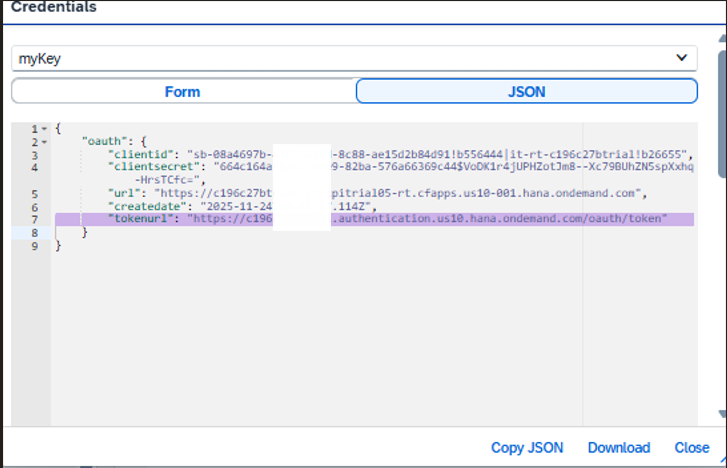
Task: Click the dropdown chevron arrow beside myKey
Action: coord(681,58)
